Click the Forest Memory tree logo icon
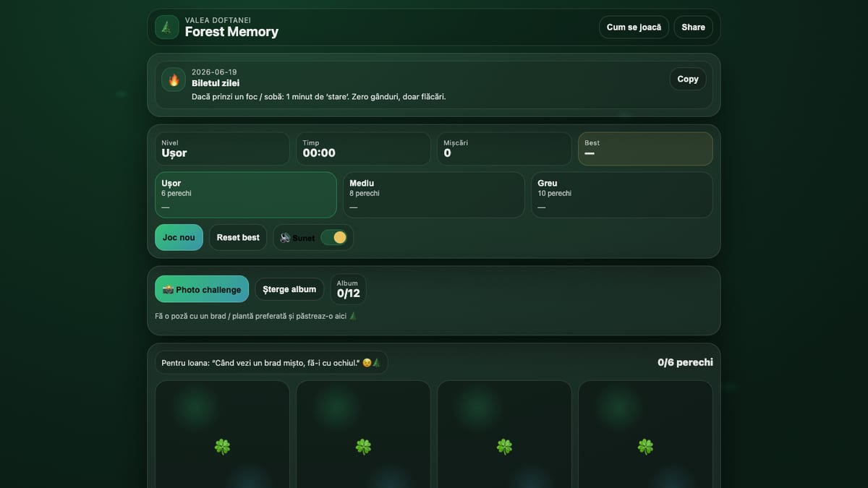Image resolution: width=868 pixels, height=488 pixels. (x=167, y=27)
